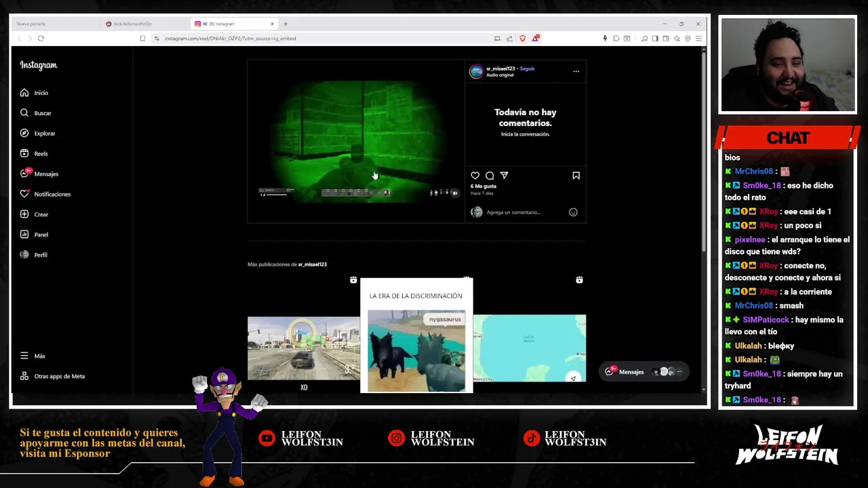
Task: Open sr_misael123 link in Más publicaciones heading
Action: (x=313, y=264)
